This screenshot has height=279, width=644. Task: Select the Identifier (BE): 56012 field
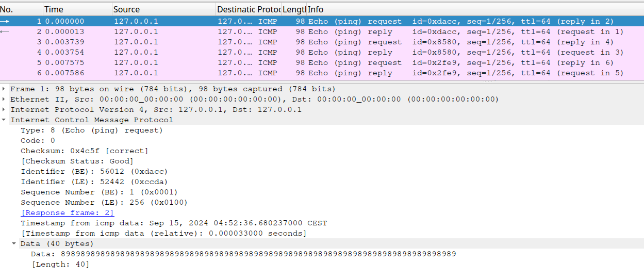point(94,171)
